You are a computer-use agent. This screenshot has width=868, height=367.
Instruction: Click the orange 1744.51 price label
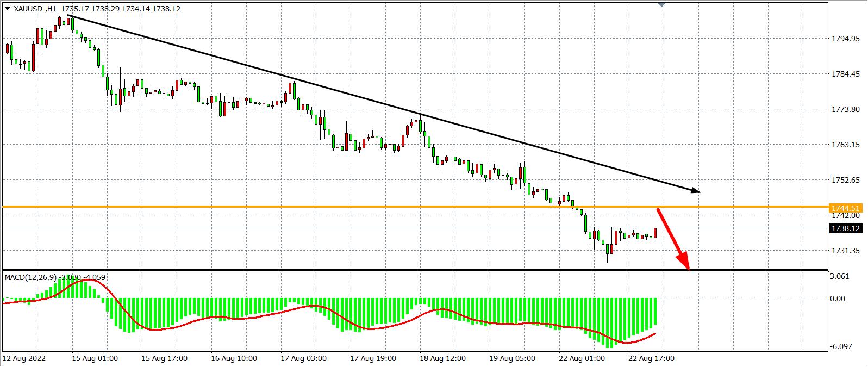(x=846, y=208)
